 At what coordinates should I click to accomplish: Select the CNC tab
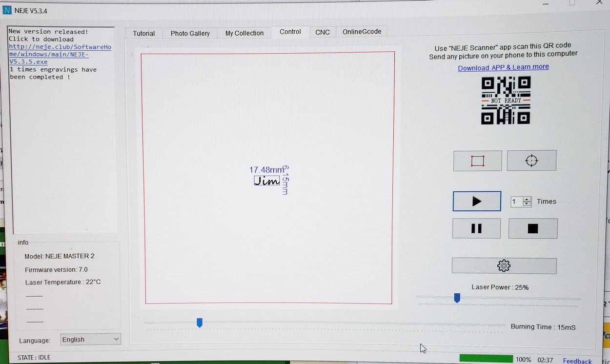[x=322, y=32]
